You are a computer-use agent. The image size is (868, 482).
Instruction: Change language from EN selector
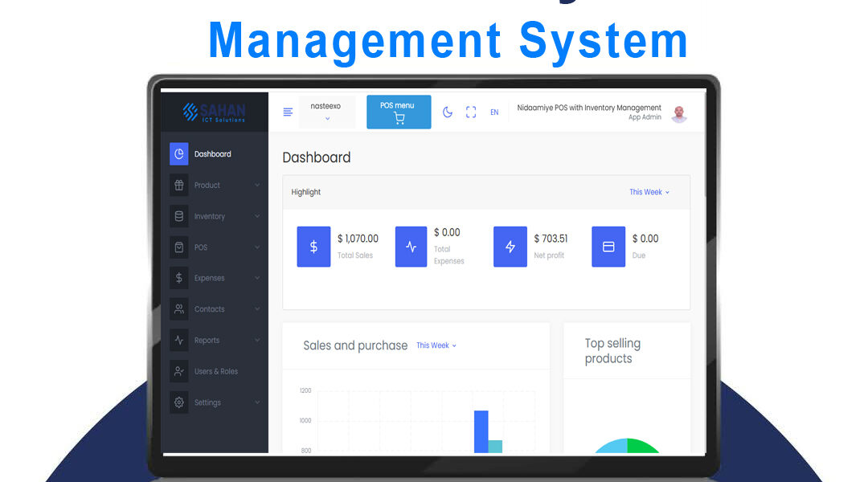[x=494, y=112]
